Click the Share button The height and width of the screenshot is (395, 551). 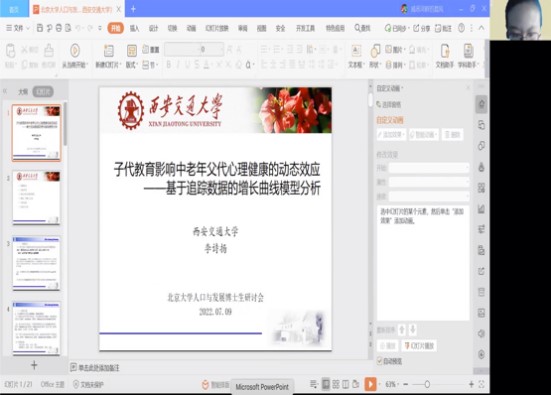tap(421, 28)
